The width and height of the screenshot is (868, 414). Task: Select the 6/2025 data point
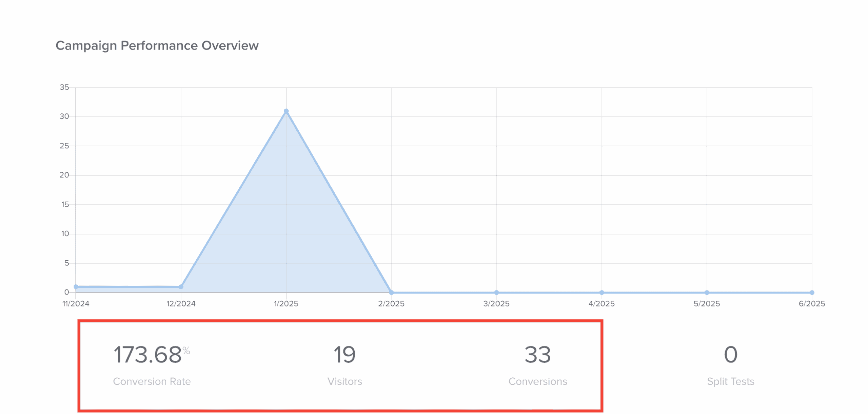pos(812,293)
